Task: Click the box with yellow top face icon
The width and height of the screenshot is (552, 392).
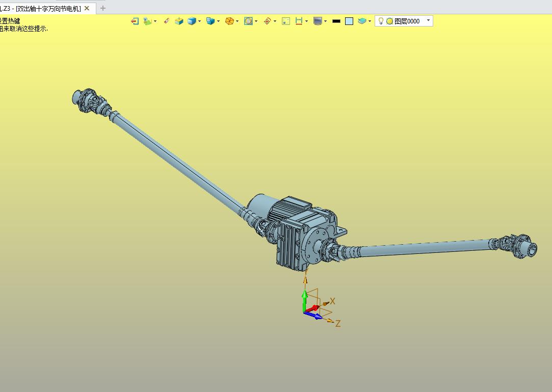Action: click(179, 21)
